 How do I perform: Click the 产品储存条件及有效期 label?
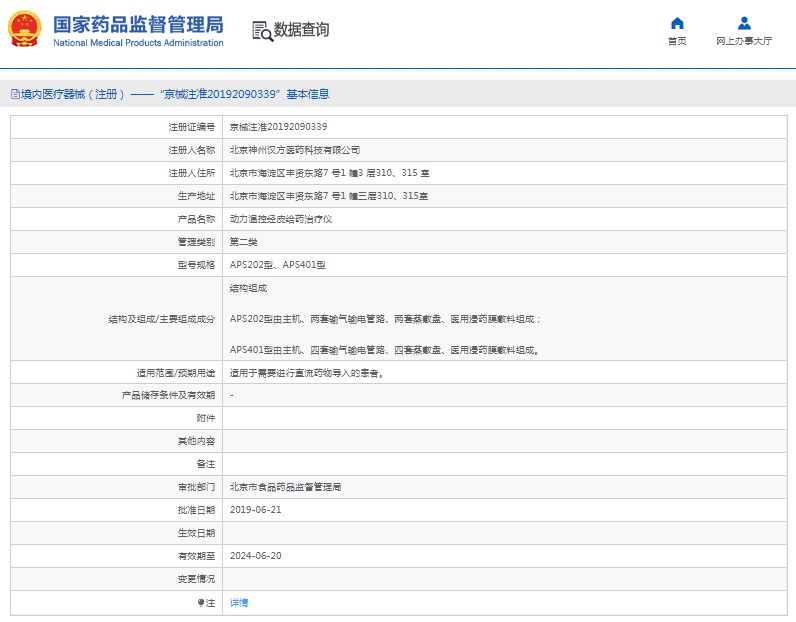(x=169, y=395)
